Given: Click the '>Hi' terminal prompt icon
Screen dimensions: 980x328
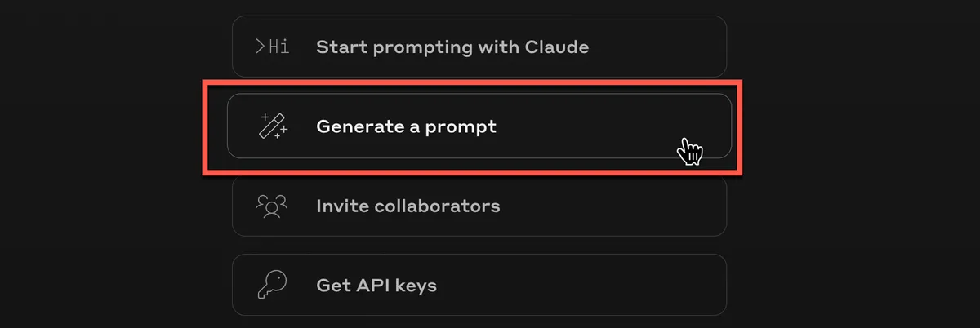Looking at the screenshot, I should 272,47.
